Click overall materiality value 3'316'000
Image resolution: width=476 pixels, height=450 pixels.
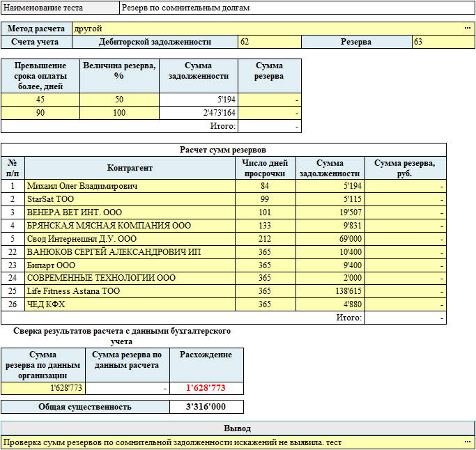[x=206, y=407]
